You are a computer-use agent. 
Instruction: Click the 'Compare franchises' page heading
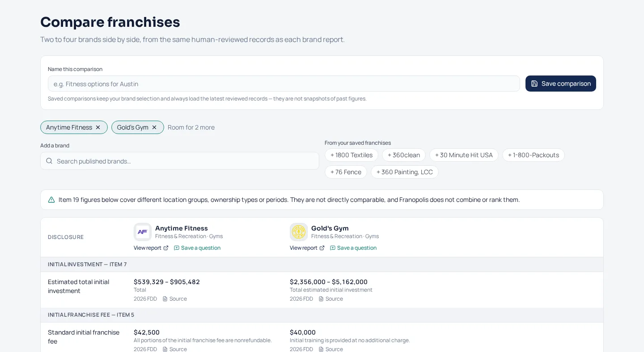click(110, 22)
